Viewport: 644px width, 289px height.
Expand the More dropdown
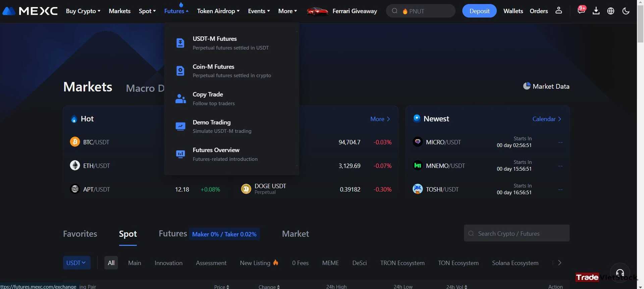tap(287, 11)
